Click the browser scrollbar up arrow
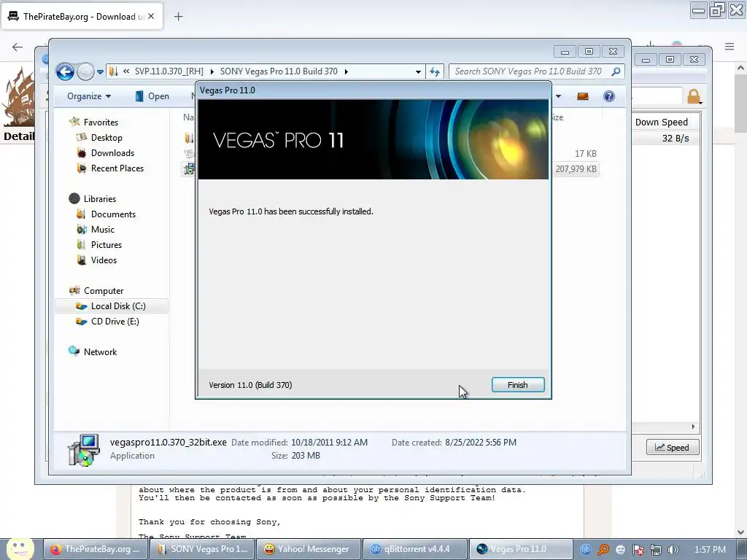The image size is (747, 560). point(741,68)
